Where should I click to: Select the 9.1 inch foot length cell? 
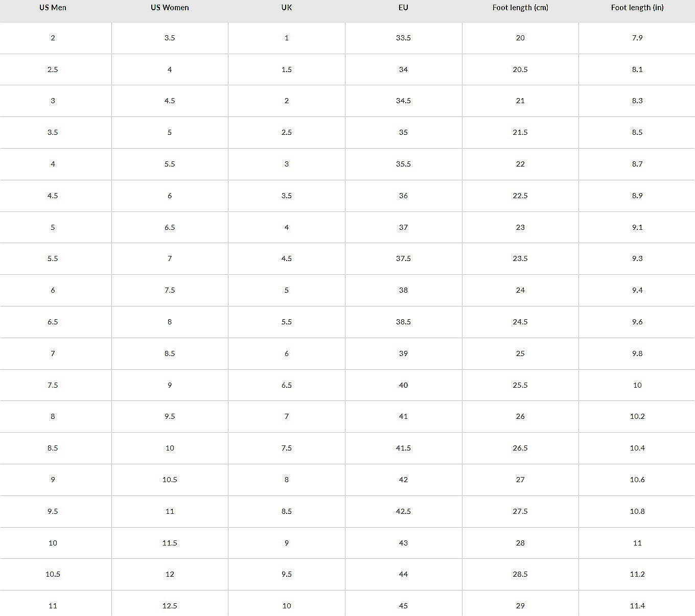point(637,227)
